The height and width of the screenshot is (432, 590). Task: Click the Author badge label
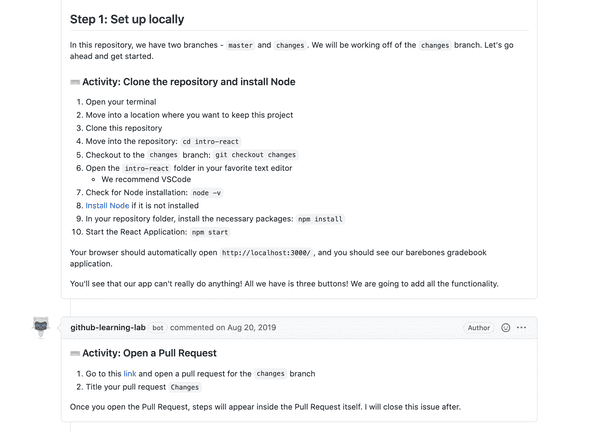479,328
